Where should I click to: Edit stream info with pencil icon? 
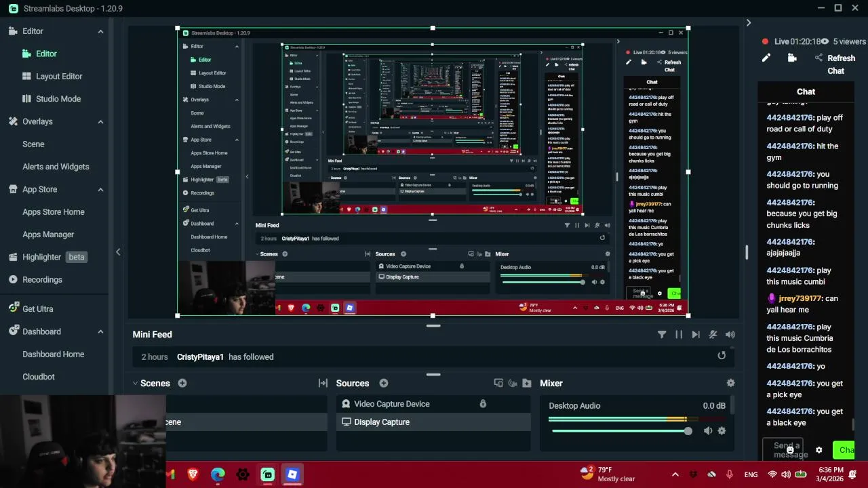(x=766, y=58)
